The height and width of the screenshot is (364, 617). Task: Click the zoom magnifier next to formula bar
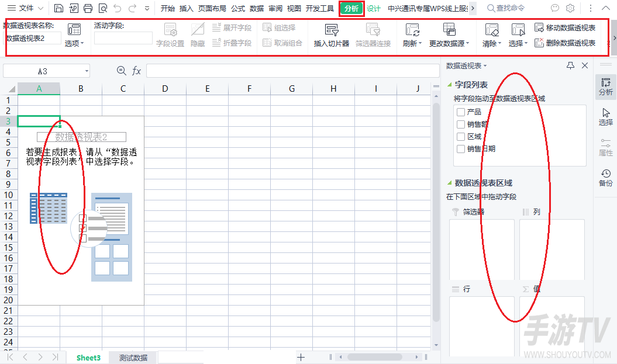(x=122, y=71)
